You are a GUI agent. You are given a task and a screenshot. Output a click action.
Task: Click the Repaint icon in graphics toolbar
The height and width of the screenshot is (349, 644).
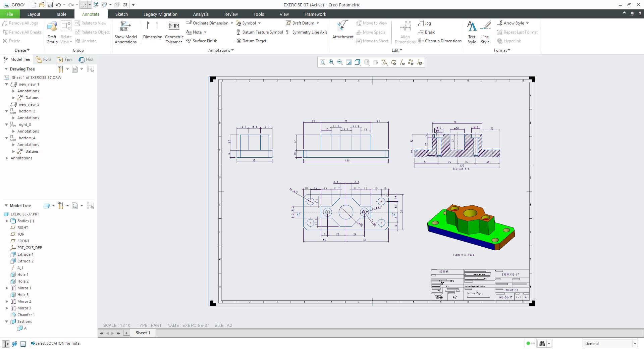click(349, 62)
